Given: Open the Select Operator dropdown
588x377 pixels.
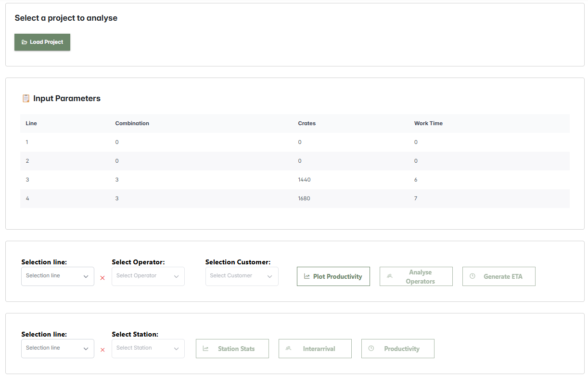Looking at the screenshot, I should [148, 276].
